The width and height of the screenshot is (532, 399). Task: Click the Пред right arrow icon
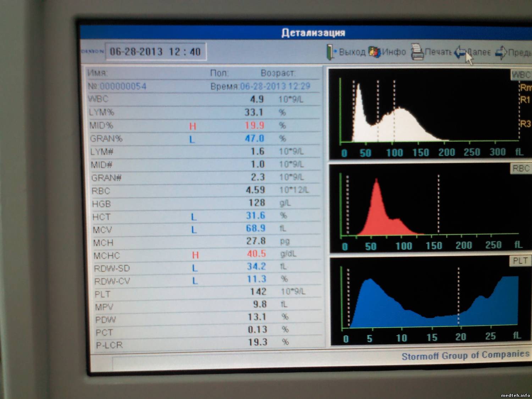(501, 52)
